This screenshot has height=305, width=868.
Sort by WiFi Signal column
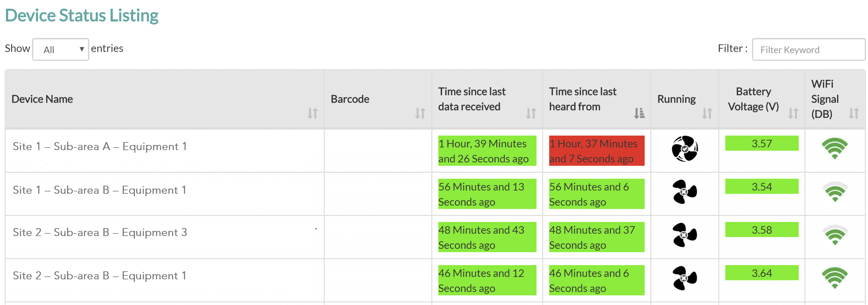coord(854,113)
